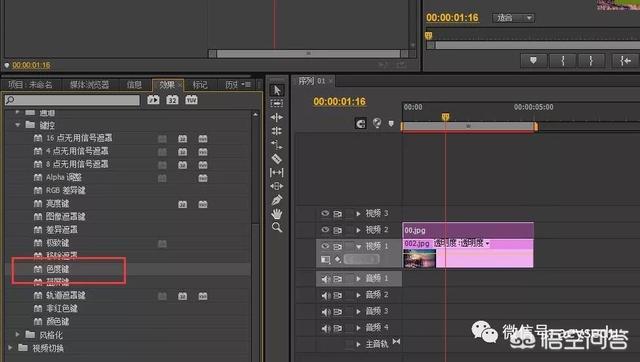Select the 00.jpg clip on 视频 2
This screenshot has width=640, height=362.
(x=468, y=230)
